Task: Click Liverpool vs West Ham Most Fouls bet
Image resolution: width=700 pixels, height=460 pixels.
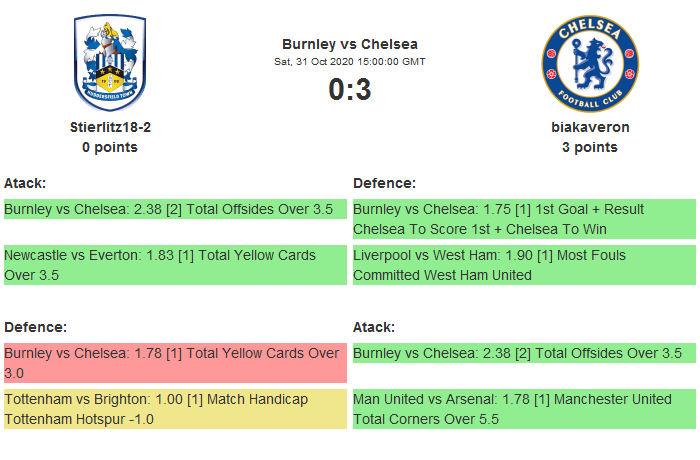Action: coord(524,265)
